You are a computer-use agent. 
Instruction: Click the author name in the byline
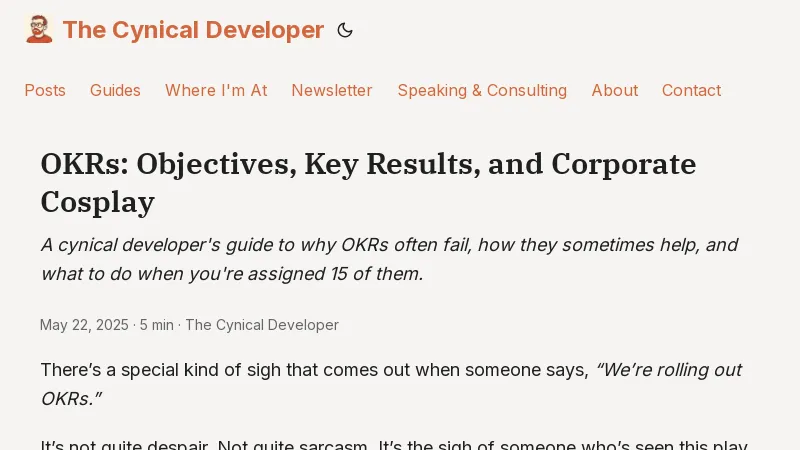click(262, 325)
